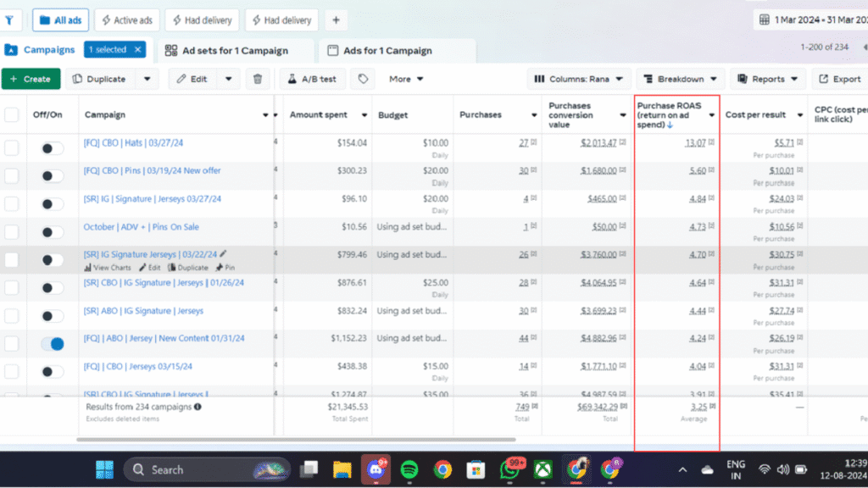Click the green Create button
Screen dimensions: 868x488
(x=31, y=79)
